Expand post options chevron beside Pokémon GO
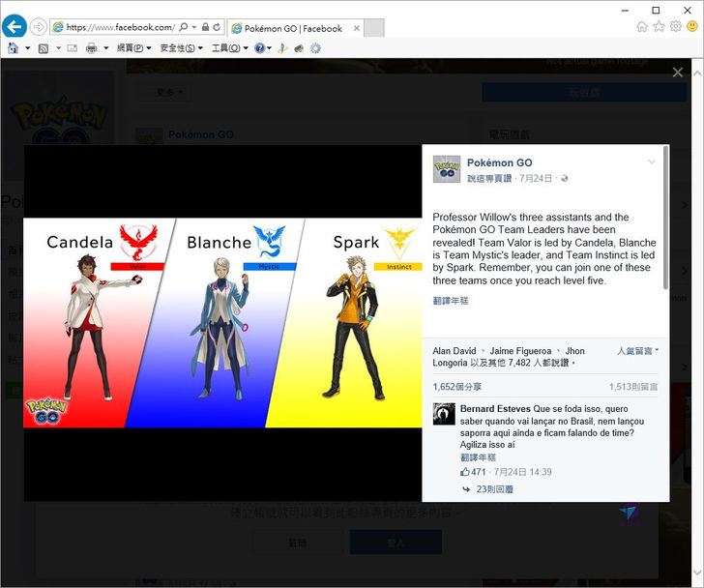704x588 pixels. tap(652, 162)
